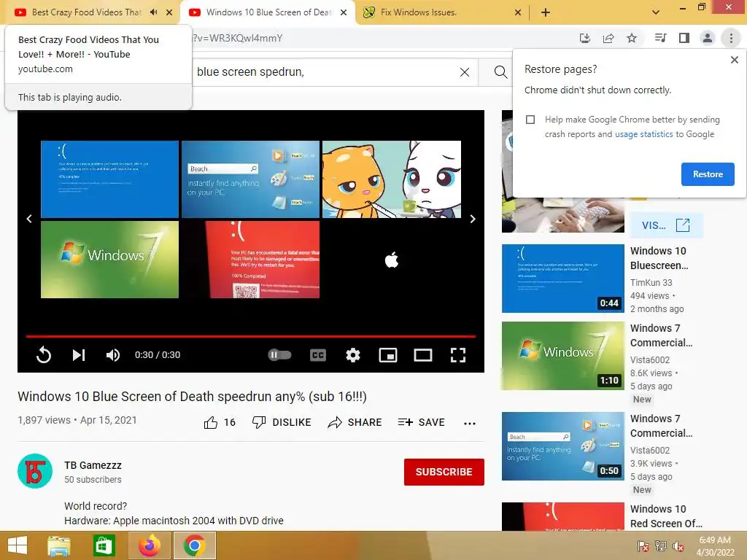Open the Windows Start button

(x=18, y=545)
